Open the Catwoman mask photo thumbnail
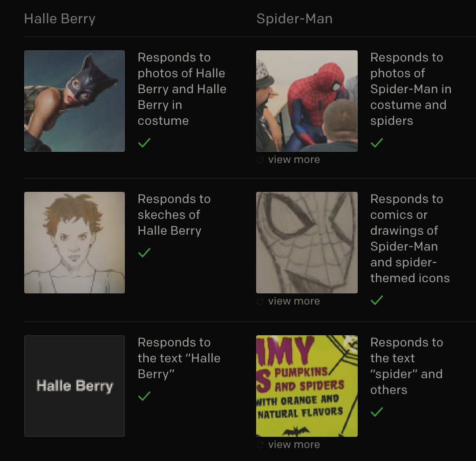 pyautogui.click(x=75, y=101)
